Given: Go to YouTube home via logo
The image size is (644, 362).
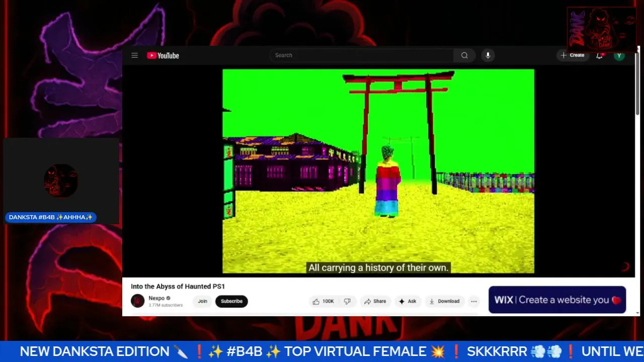Looking at the screenshot, I should pos(163,55).
